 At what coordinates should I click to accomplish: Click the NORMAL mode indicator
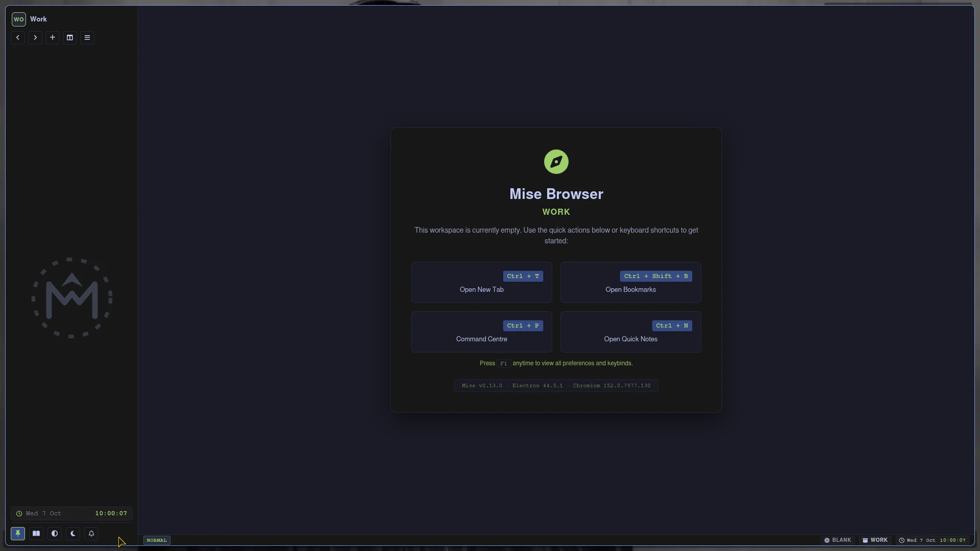point(157,540)
